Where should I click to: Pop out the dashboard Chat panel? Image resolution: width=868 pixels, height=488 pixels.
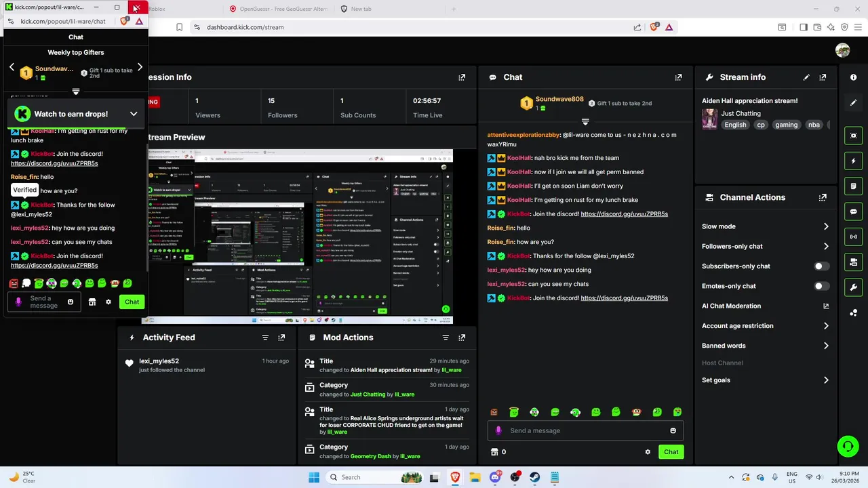point(678,77)
